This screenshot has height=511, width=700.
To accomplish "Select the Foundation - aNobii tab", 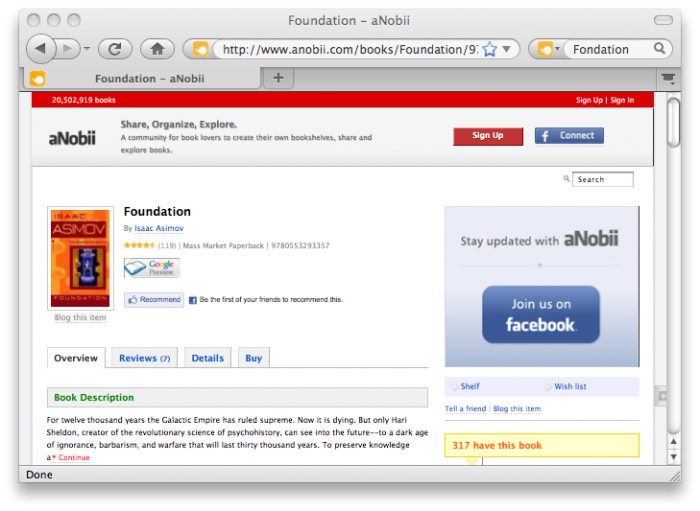I will pos(143,79).
